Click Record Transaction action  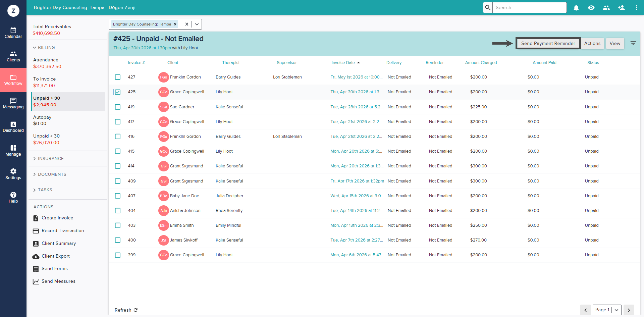[58, 231]
